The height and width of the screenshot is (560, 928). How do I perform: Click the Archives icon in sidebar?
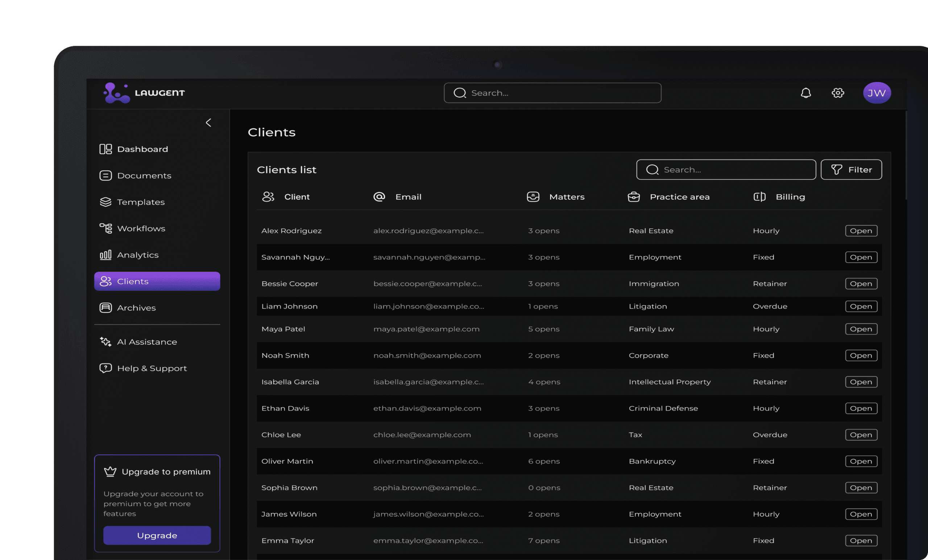click(x=105, y=308)
